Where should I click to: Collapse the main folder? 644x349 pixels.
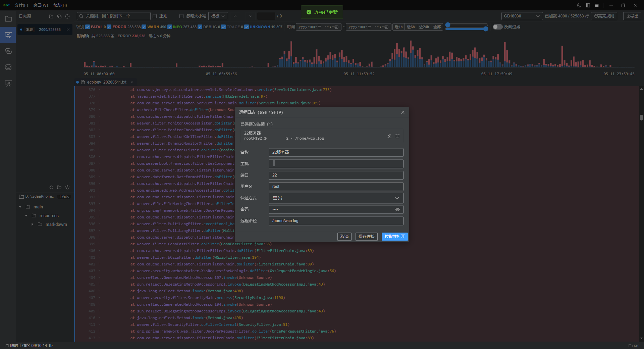click(x=20, y=207)
